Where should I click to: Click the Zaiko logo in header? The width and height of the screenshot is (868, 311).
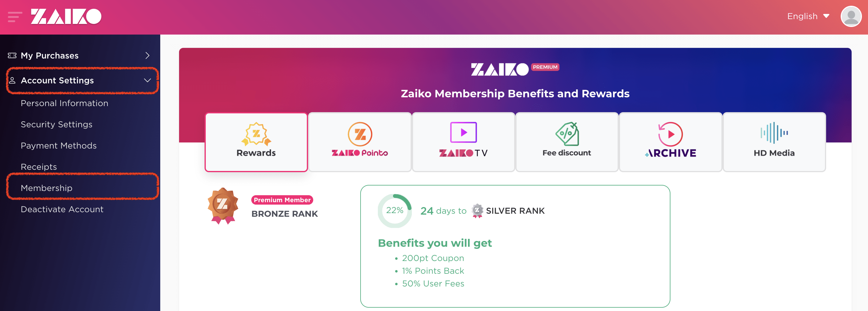66,16
